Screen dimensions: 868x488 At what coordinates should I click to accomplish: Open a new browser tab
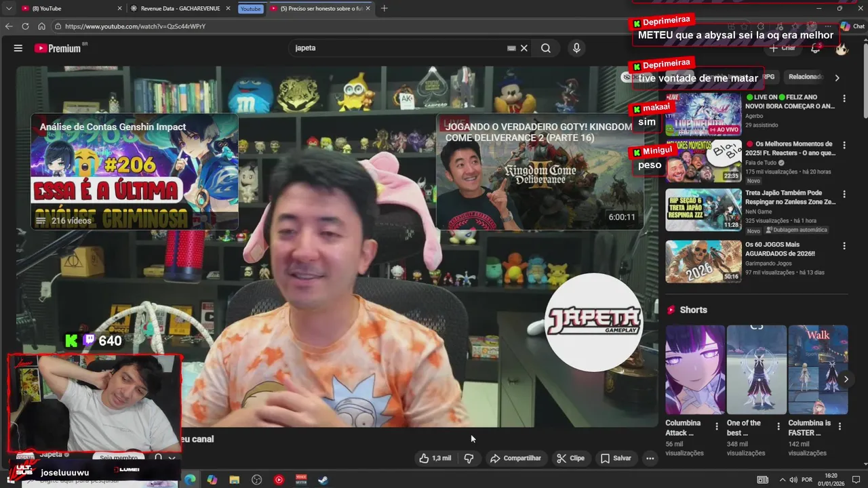[x=384, y=8]
